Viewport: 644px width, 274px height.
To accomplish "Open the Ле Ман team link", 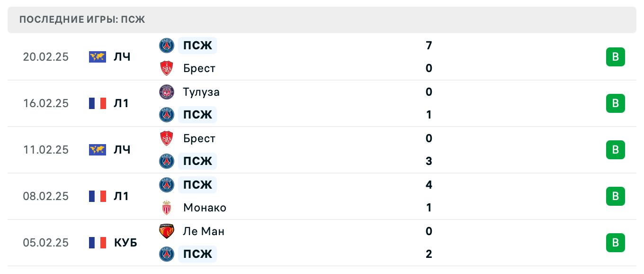I will 204,231.
